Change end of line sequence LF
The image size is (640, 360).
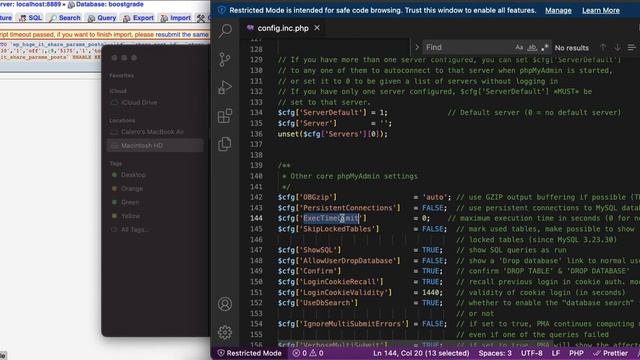coord(556,353)
